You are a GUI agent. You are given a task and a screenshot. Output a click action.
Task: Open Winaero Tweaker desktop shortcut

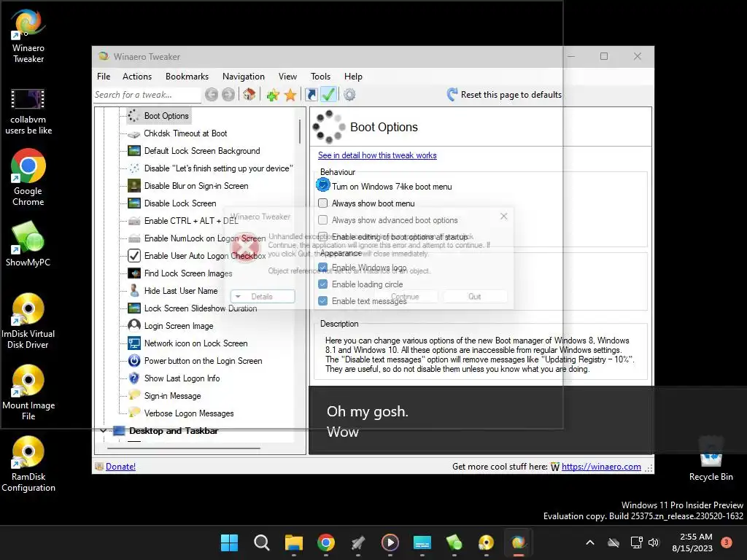point(28,36)
